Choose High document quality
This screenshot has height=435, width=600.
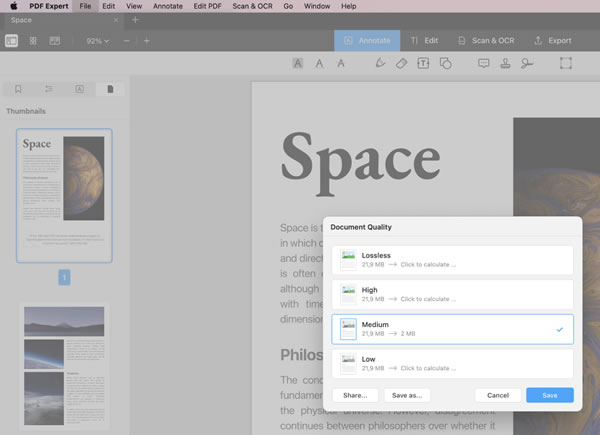tap(452, 294)
